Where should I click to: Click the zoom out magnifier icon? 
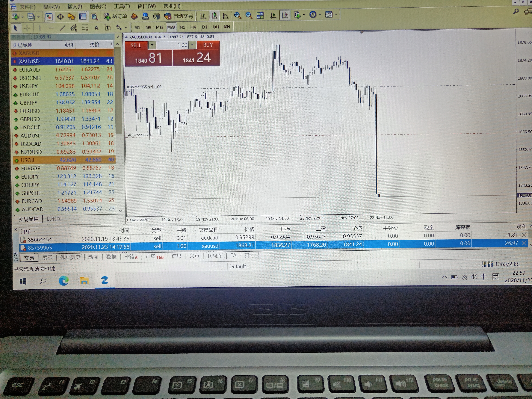(x=249, y=15)
